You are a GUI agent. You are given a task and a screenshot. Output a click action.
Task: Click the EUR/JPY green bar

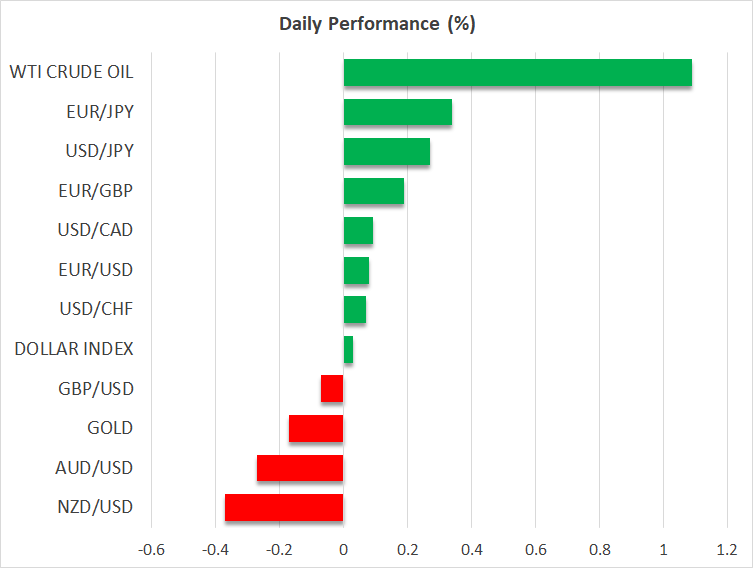tap(397, 112)
